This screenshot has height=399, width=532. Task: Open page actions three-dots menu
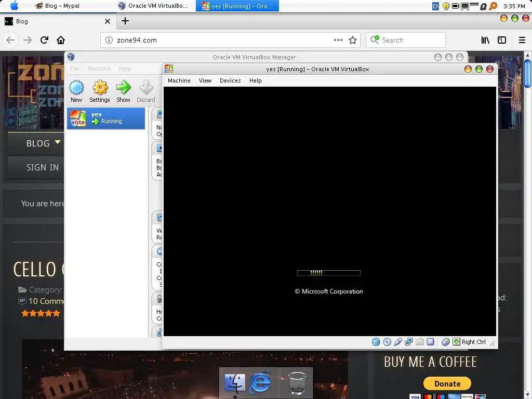tap(338, 40)
